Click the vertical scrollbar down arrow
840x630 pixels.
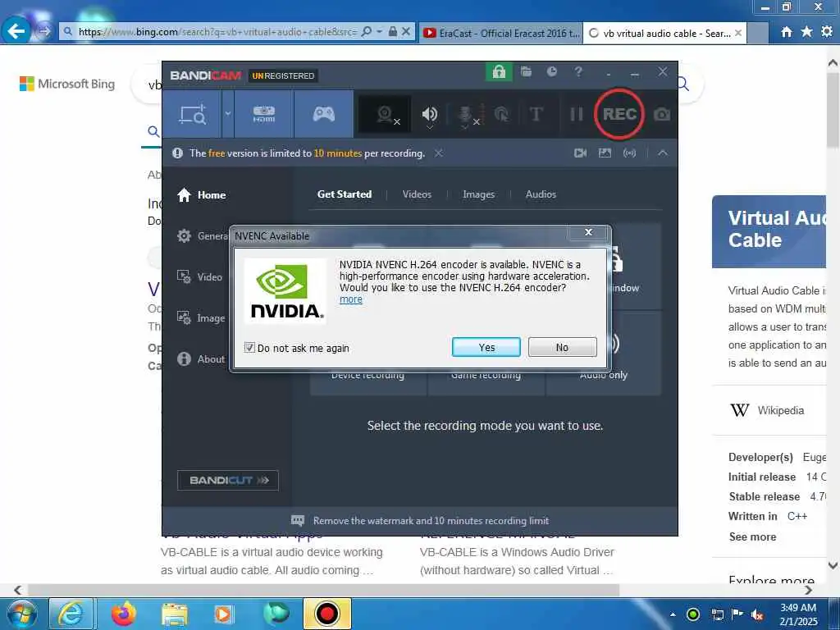point(833,565)
